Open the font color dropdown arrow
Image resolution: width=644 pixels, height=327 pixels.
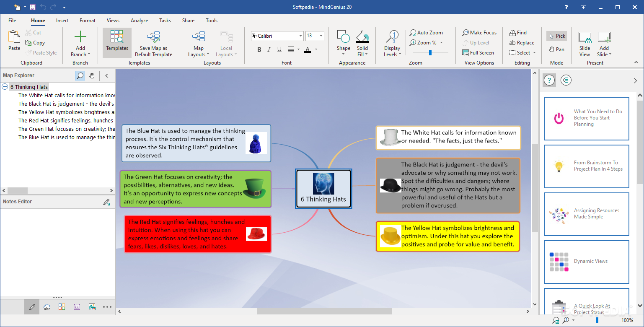coord(316,49)
